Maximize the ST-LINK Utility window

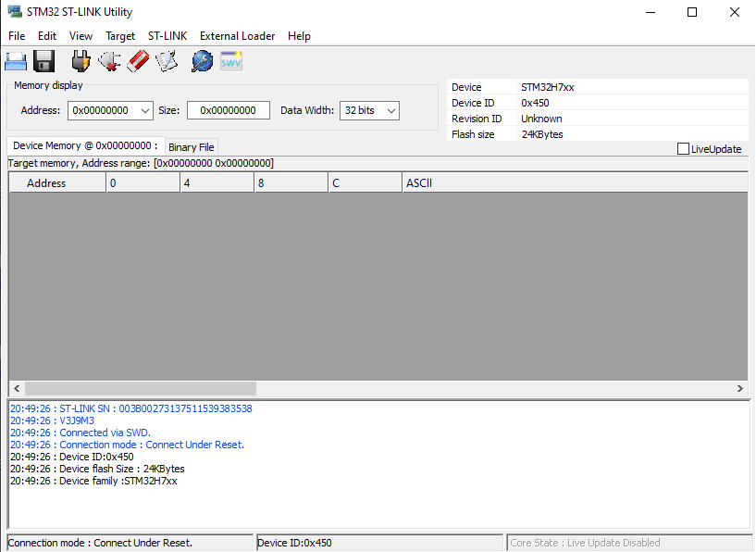(692, 12)
